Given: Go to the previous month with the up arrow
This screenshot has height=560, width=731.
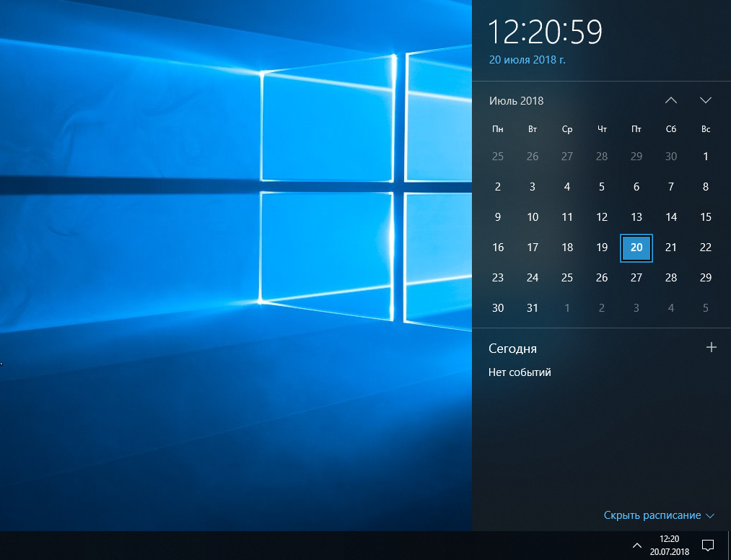Looking at the screenshot, I should 671,100.
